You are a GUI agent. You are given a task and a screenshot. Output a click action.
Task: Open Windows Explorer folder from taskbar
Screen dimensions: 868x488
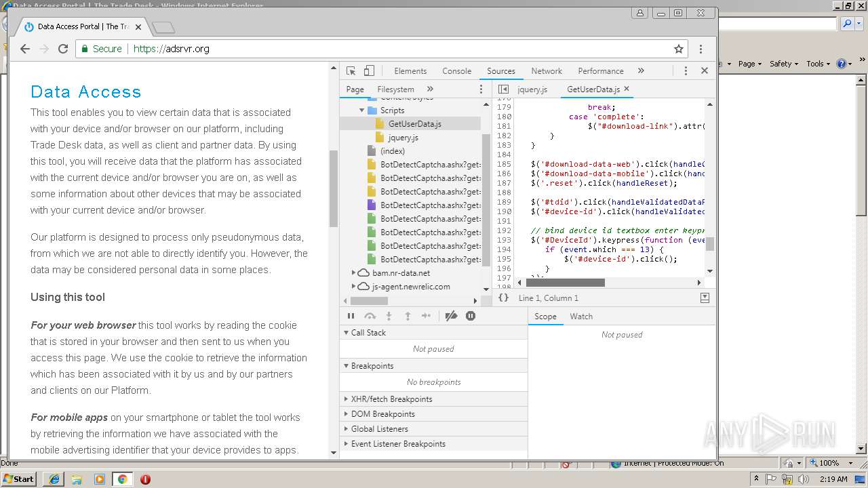click(x=77, y=479)
